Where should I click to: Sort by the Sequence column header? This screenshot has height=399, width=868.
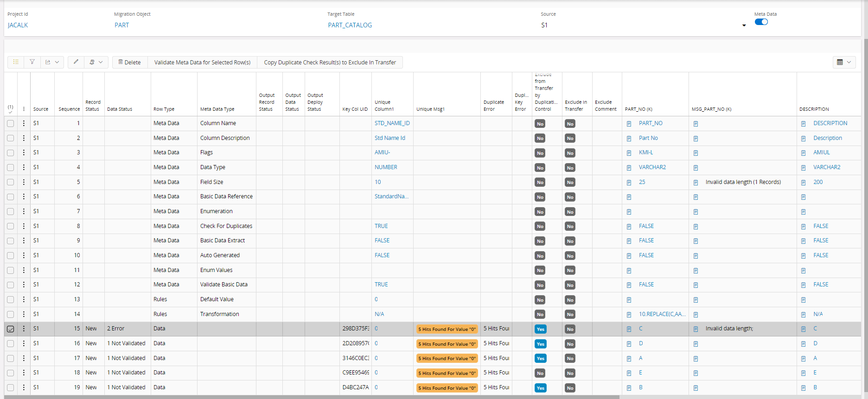69,109
